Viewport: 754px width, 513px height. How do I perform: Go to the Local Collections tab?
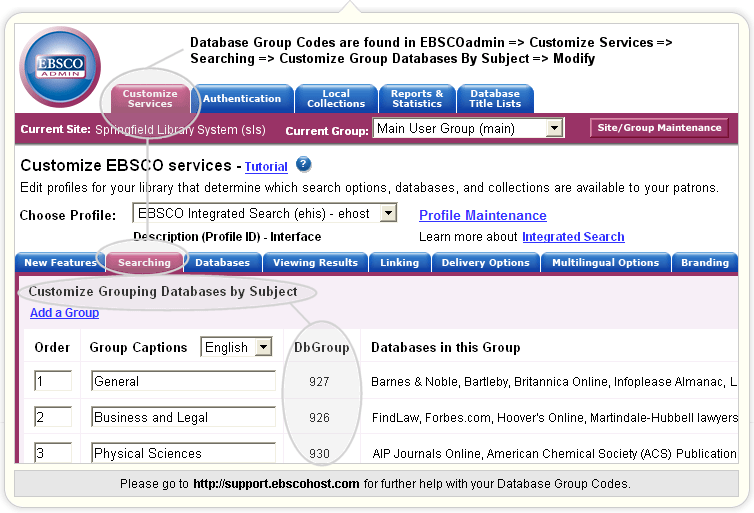coord(336,99)
